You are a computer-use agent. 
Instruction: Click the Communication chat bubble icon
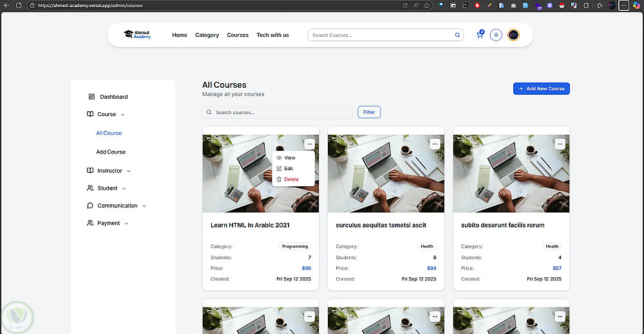(x=90, y=206)
